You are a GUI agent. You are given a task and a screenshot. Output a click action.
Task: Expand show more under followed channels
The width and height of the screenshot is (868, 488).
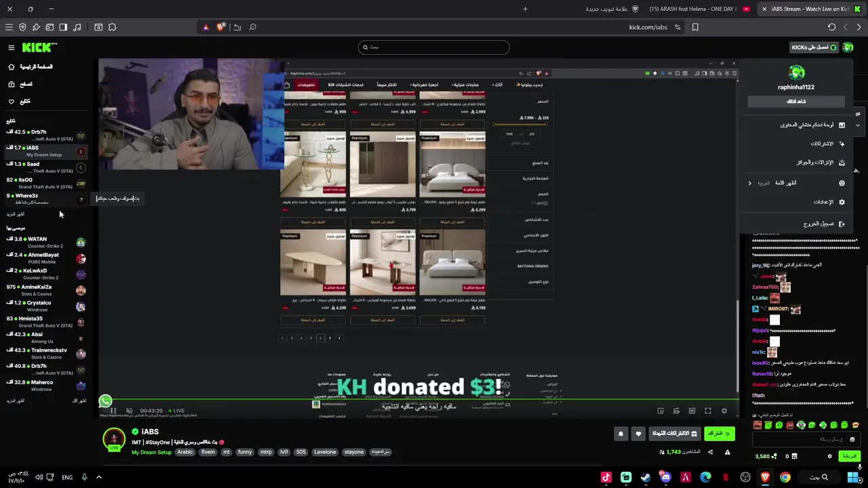[15, 214]
